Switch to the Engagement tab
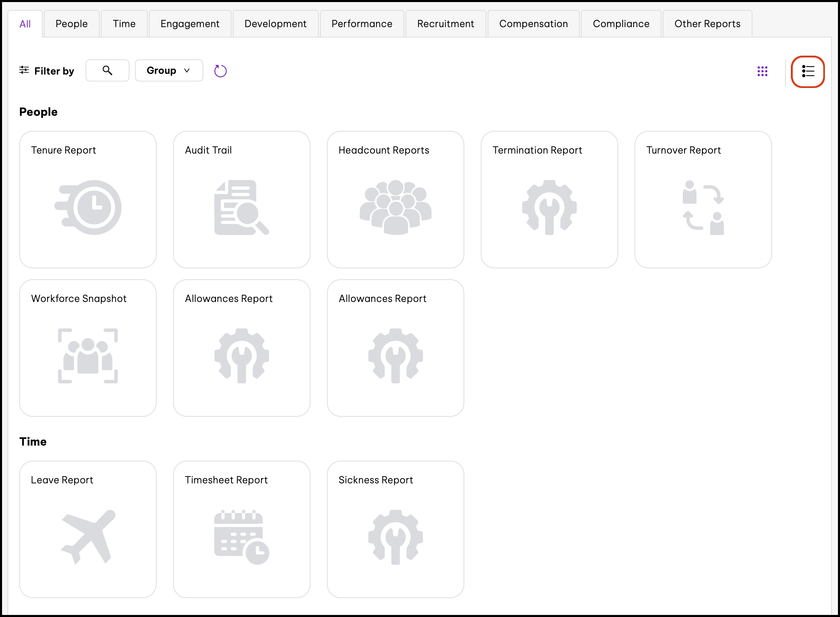840x617 pixels. coord(190,24)
